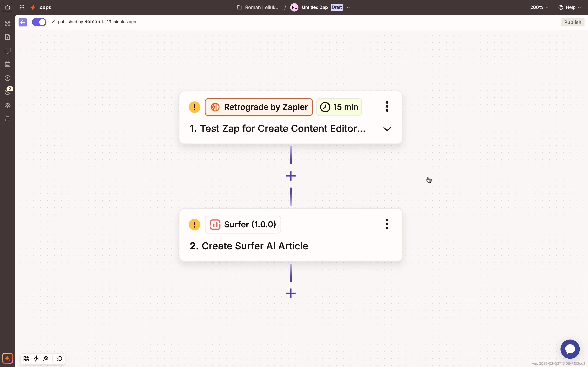Open advanced settings gear icon

8,106
